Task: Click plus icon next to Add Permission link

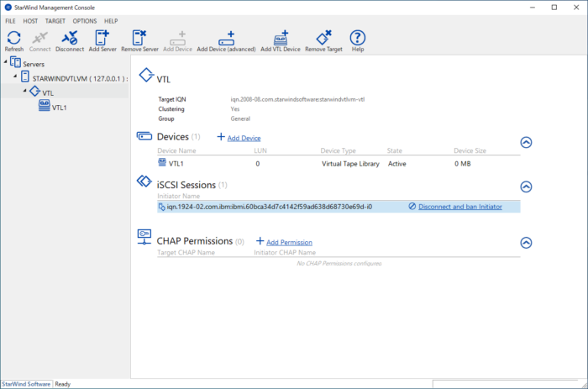Action: [260, 241]
